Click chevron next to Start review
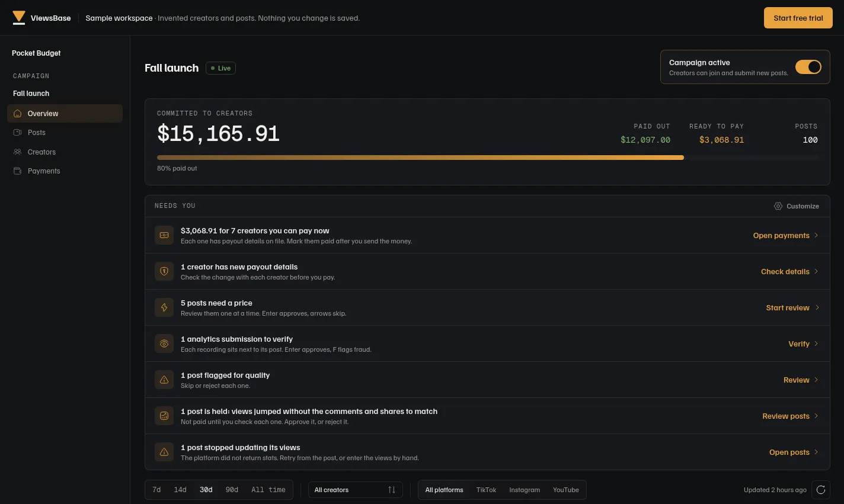This screenshot has width=844, height=504. click(x=817, y=307)
